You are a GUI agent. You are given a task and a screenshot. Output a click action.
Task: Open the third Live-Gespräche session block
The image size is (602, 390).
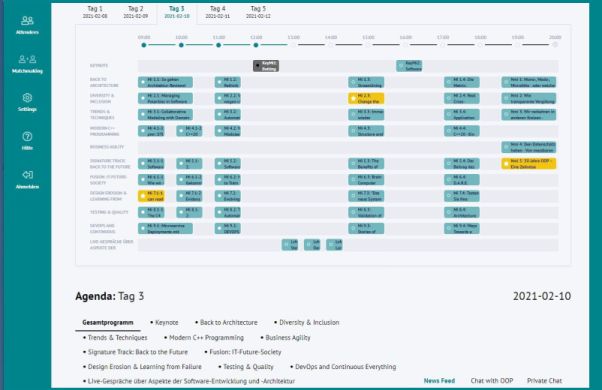click(334, 245)
